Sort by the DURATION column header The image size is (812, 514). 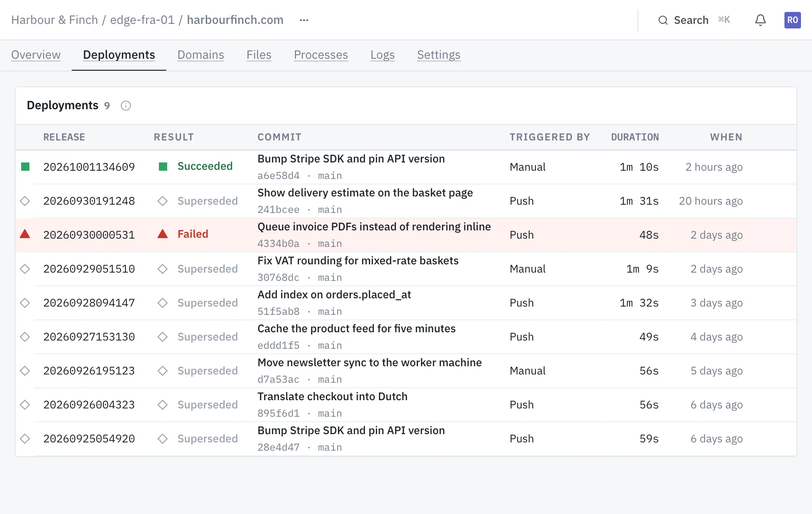tap(635, 137)
